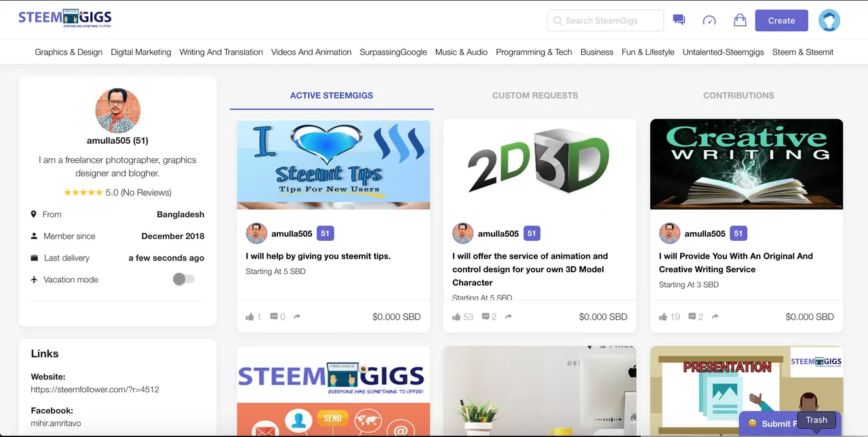Click amulla505 username on Creative Writing card

pyautogui.click(x=705, y=233)
